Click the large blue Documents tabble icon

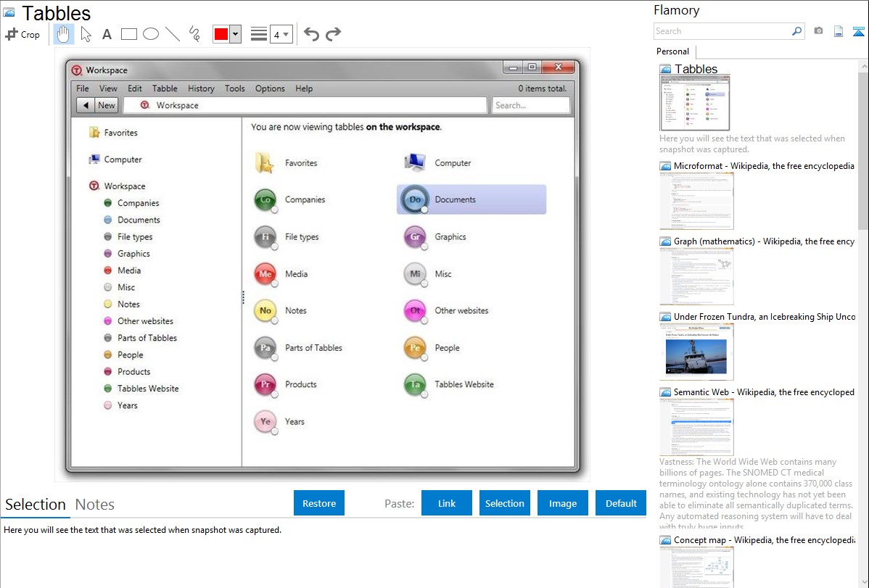click(415, 200)
